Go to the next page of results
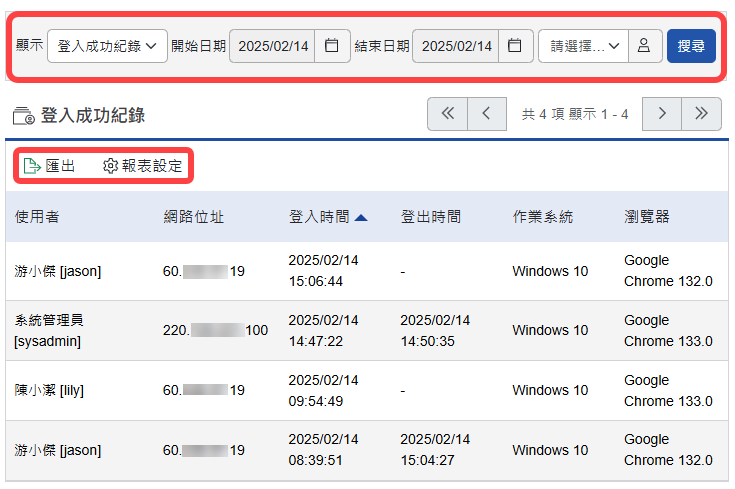Image resolution: width=735 pixels, height=489 pixels. (x=661, y=114)
